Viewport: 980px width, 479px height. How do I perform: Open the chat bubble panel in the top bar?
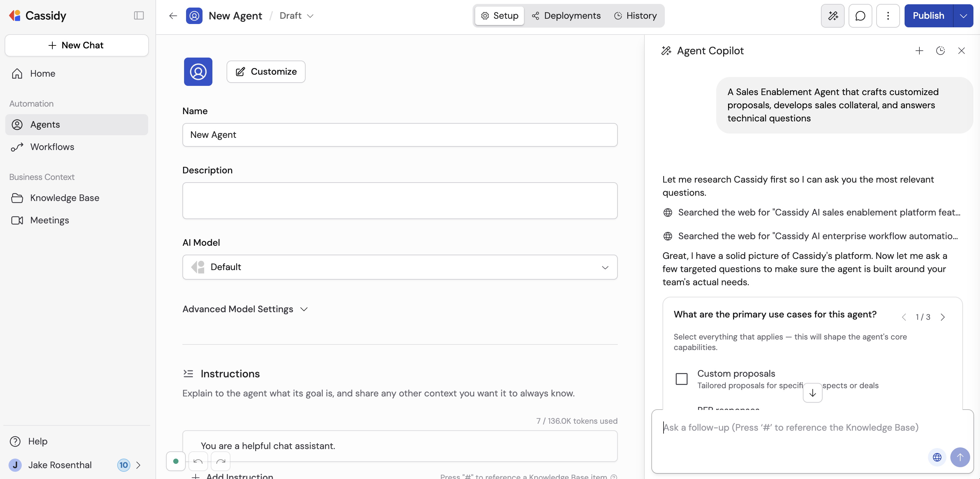[x=860, y=15]
